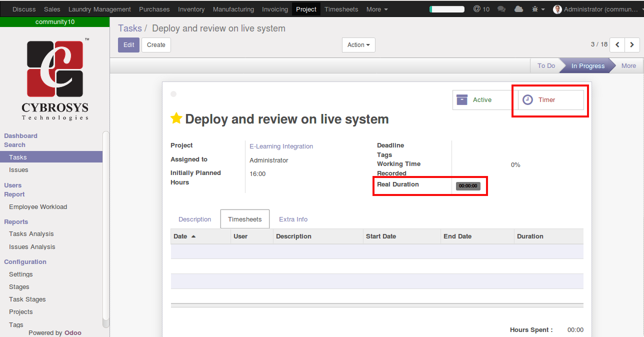644x337 pixels.
Task: Click the Timer clock icon
Action: [x=527, y=100]
